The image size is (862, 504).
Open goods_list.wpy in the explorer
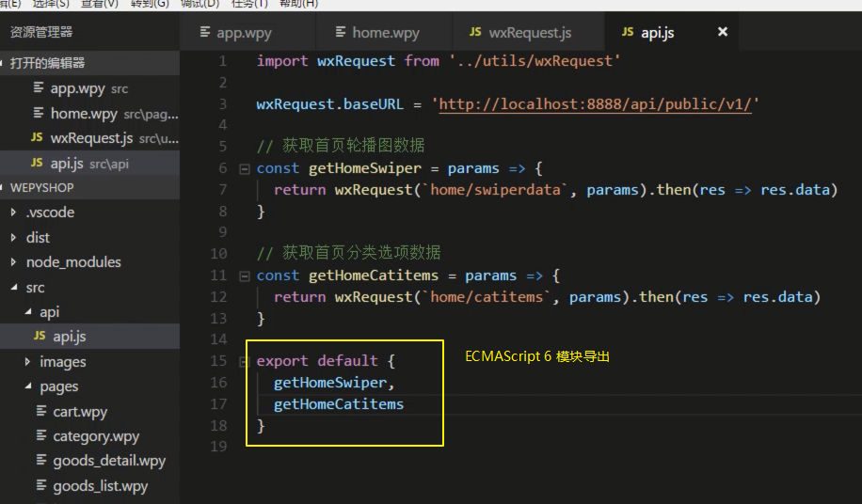tap(100, 485)
